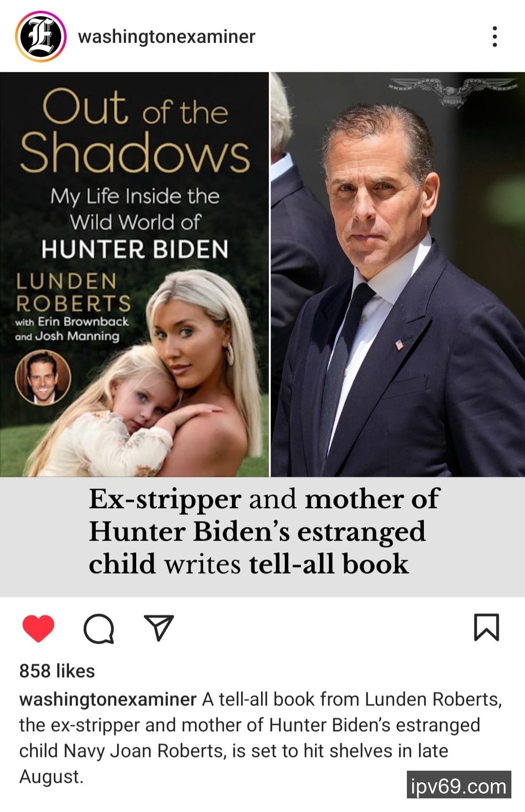Open washingtonexaminer profile picture story
Image resolution: width=525 pixels, height=812 pixels.
click(41, 36)
